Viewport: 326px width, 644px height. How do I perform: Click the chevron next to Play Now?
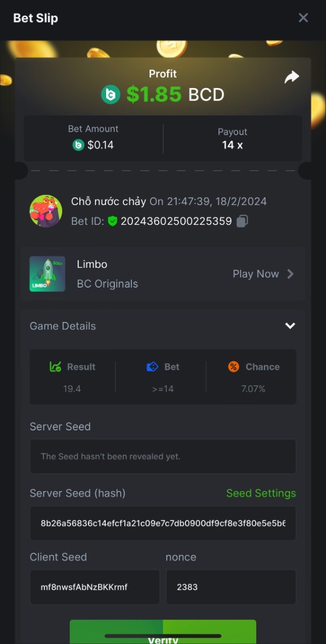(291, 274)
